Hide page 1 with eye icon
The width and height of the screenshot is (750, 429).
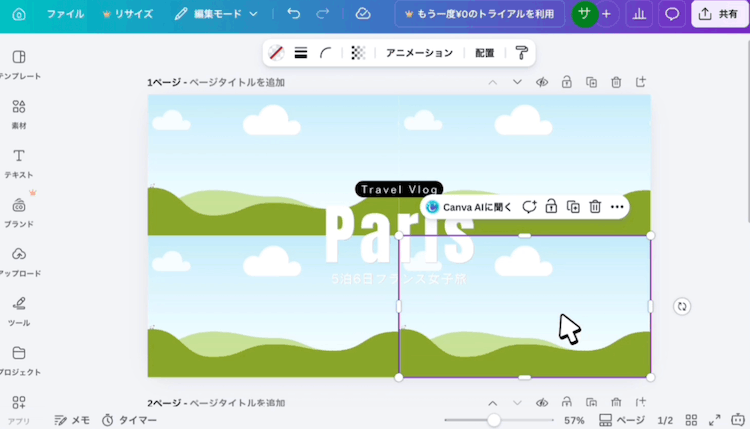point(542,82)
